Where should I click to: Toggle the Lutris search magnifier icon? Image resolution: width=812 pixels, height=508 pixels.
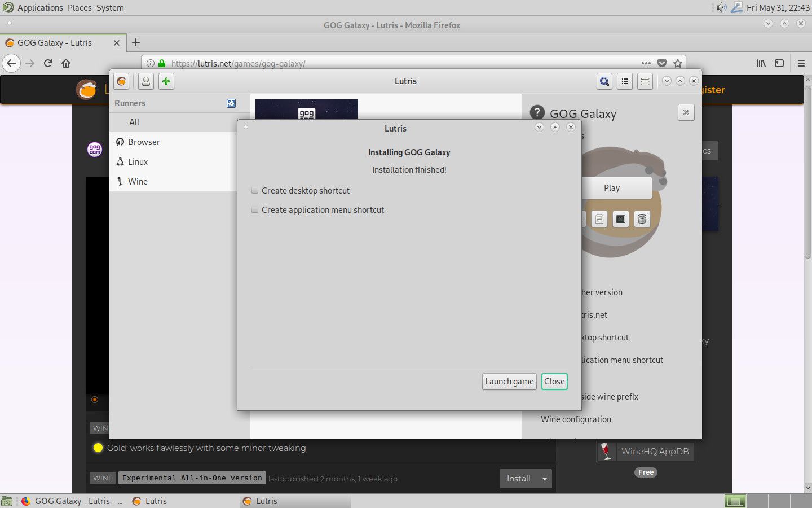(604, 81)
